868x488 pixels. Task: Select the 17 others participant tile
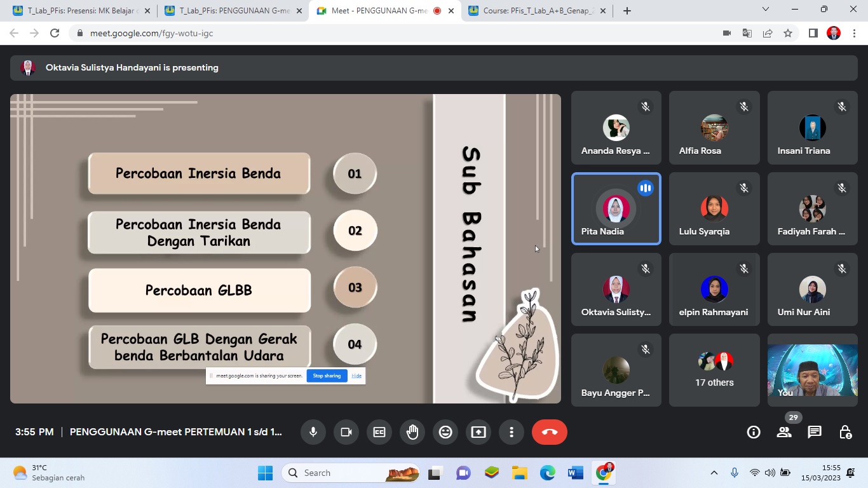coord(714,370)
